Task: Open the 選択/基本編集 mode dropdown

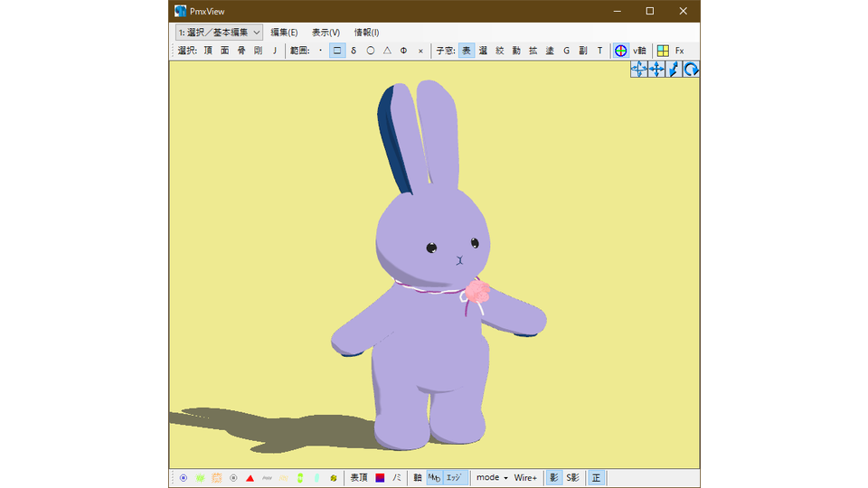Action: coord(219,33)
